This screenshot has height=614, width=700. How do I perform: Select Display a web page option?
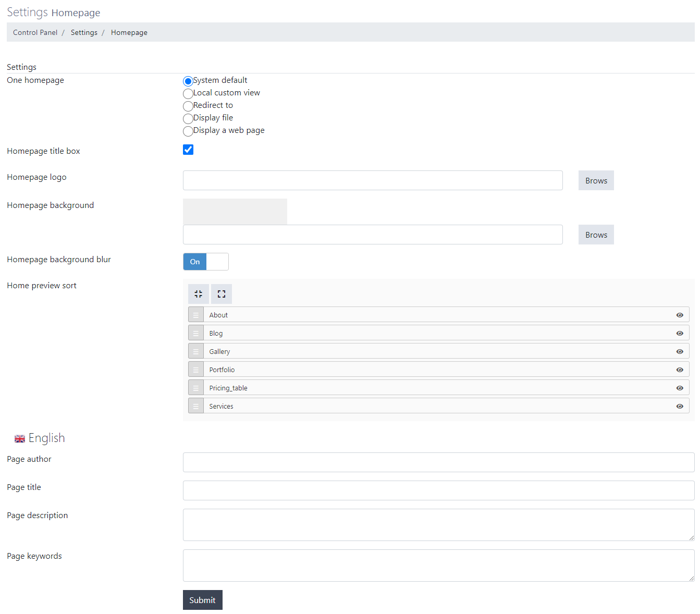click(x=188, y=131)
